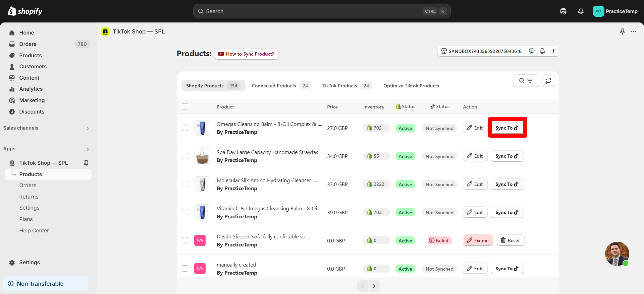The height and width of the screenshot is (294, 644).
Task: Select the Destin Sleeper Sofa checkbox
Action: (x=185, y=240)
